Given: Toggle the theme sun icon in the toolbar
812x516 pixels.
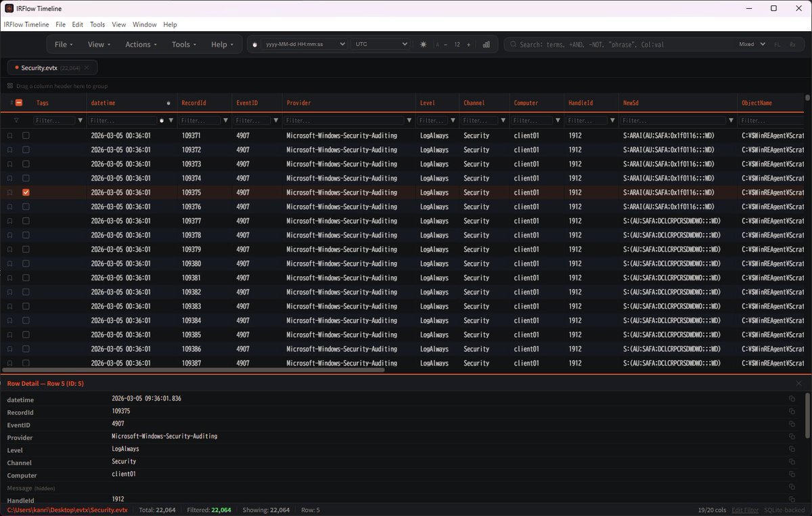Looking at the screenshot, I should tap(423, 44).
